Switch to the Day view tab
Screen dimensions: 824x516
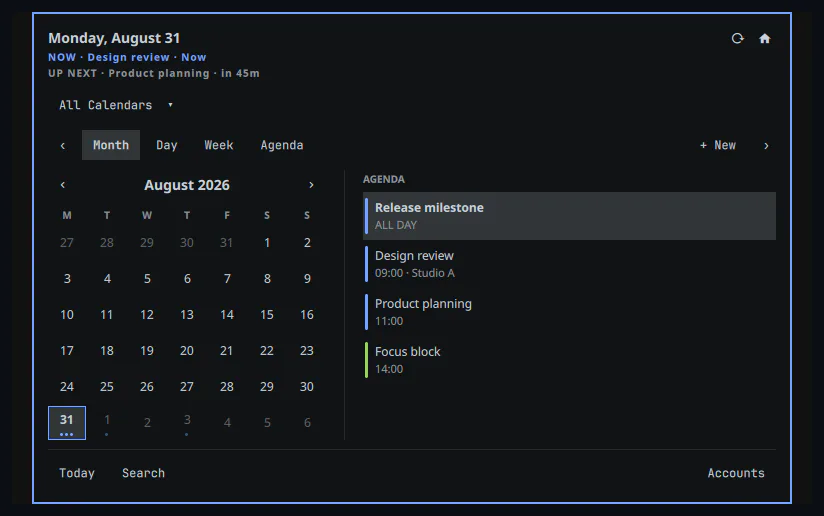pyautogui.click(x=167, y=145)
